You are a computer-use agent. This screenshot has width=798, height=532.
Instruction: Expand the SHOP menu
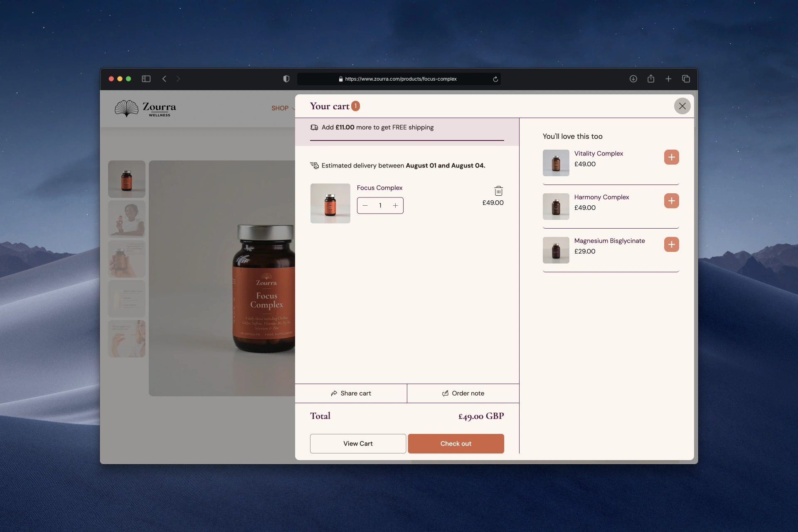click(x=283, y=108)
